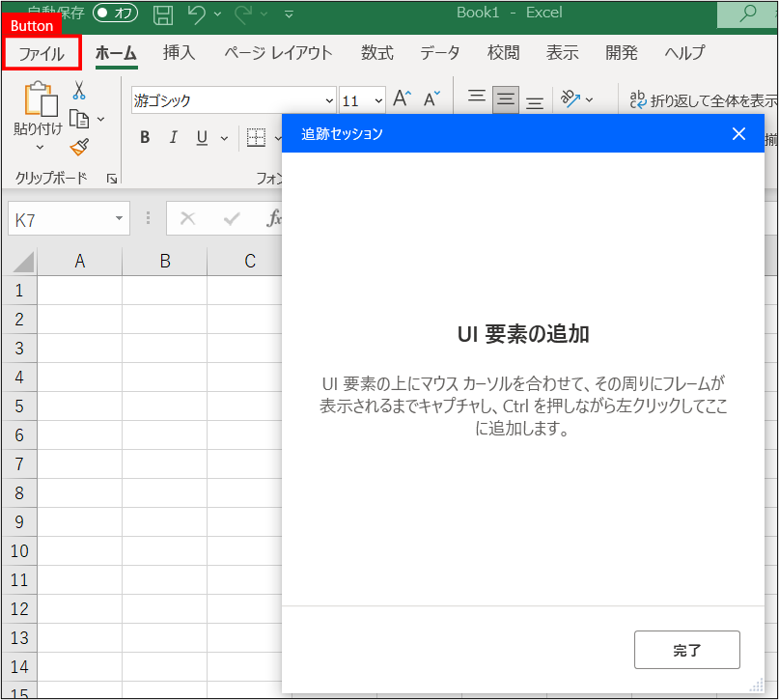Click the Middle Align icon
779x700 pixels.
click(x=505, y=98)
